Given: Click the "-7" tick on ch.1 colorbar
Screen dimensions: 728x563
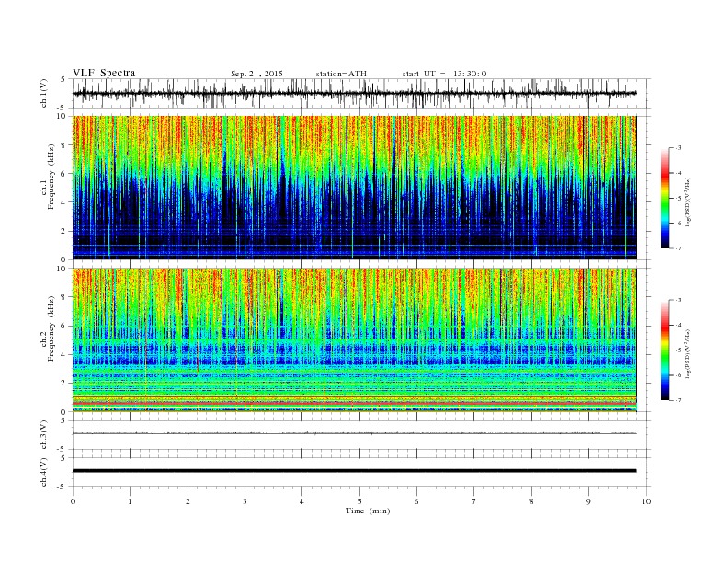Looking at the screenshot, I should (x=677, y=248).
